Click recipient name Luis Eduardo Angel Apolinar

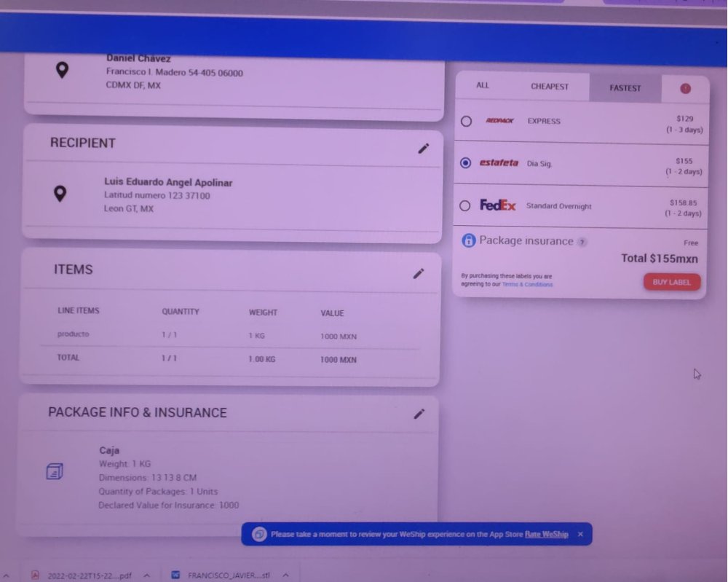coord(168,182)
